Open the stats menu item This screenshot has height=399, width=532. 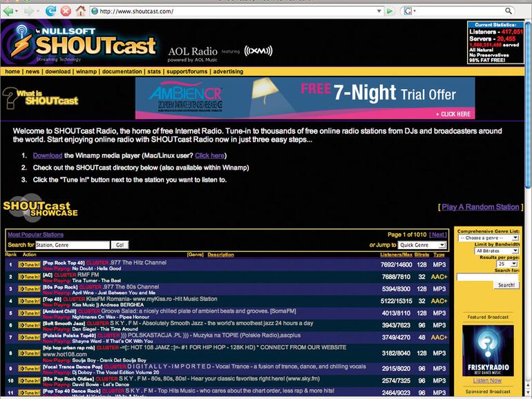153,72
